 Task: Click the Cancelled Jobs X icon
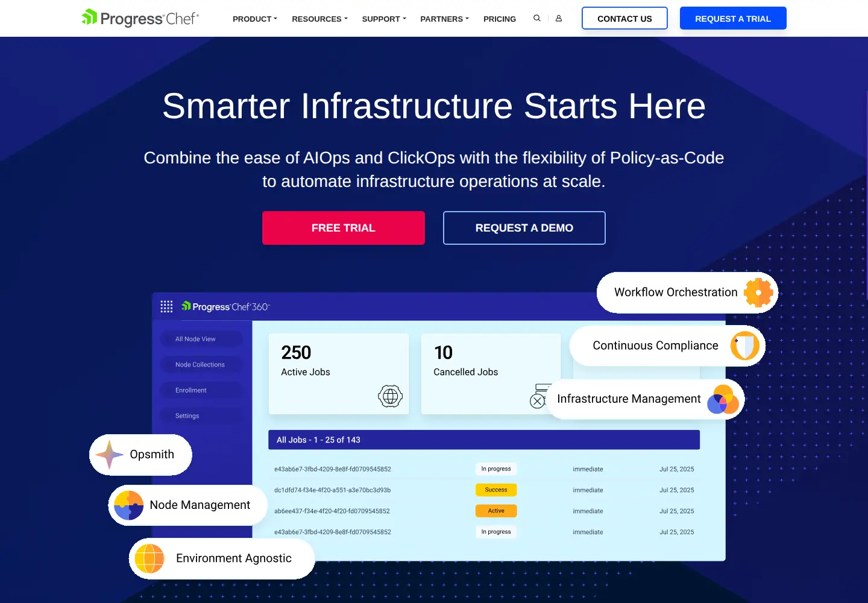pos(538,400)
